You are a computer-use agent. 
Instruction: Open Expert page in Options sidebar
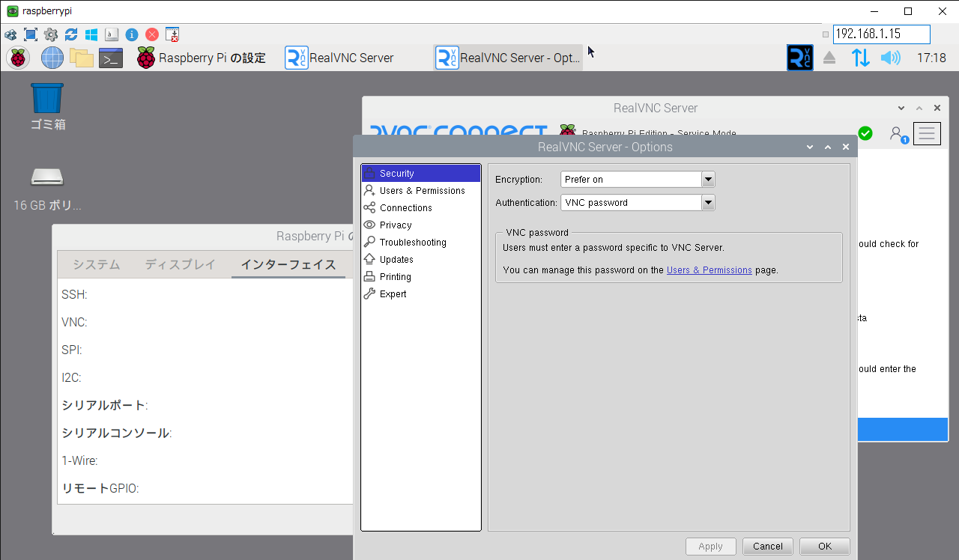[421, 293]
